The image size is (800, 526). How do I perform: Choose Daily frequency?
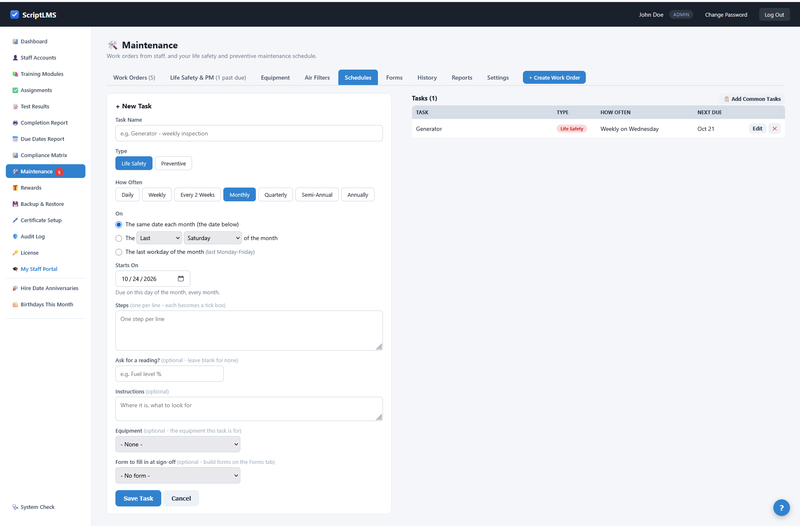(x=128, y=195)
